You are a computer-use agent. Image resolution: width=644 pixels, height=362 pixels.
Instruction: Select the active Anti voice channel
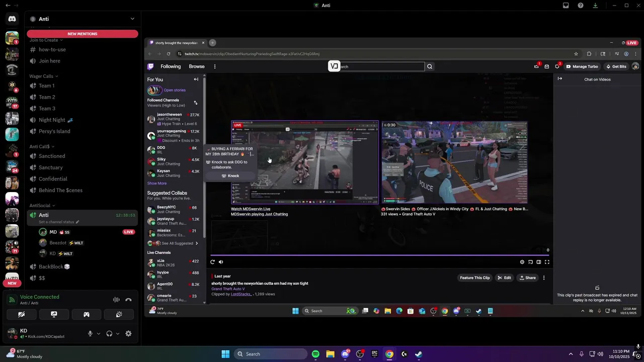[83, 218]
